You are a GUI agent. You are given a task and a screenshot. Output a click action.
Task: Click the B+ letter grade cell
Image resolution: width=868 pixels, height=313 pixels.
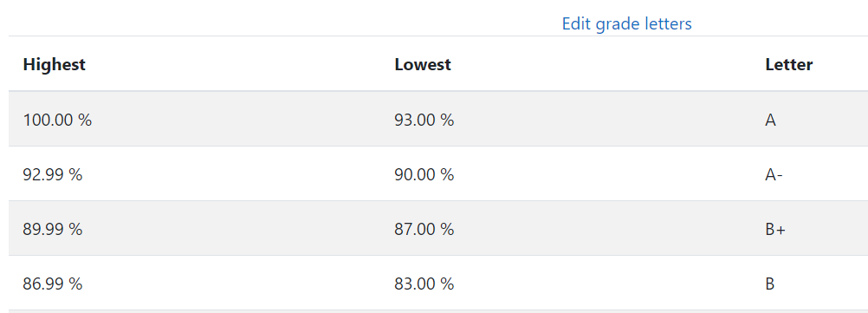click(775, 229)
